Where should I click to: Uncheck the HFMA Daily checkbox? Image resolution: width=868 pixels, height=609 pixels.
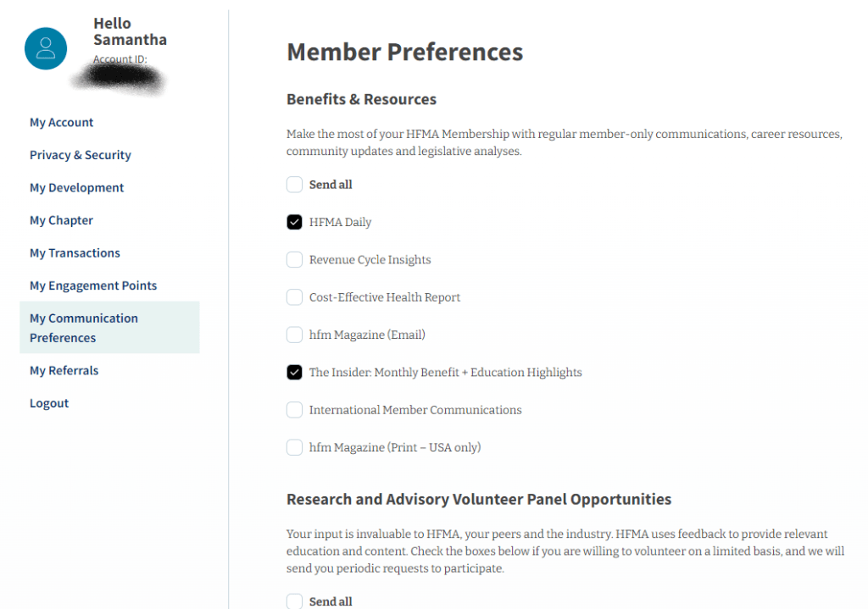(294, 222)
